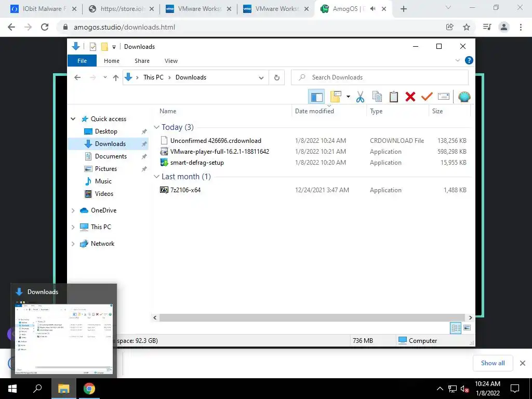Click the Copy icon in Explorer toolbar
Screen dimensions: 532x399
click(377, 97)
